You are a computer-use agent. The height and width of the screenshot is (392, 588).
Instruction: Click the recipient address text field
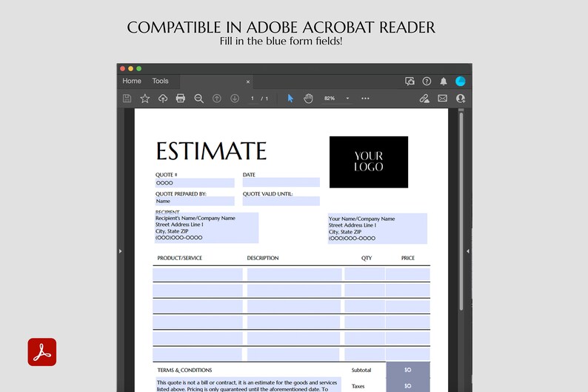point(207,227)
